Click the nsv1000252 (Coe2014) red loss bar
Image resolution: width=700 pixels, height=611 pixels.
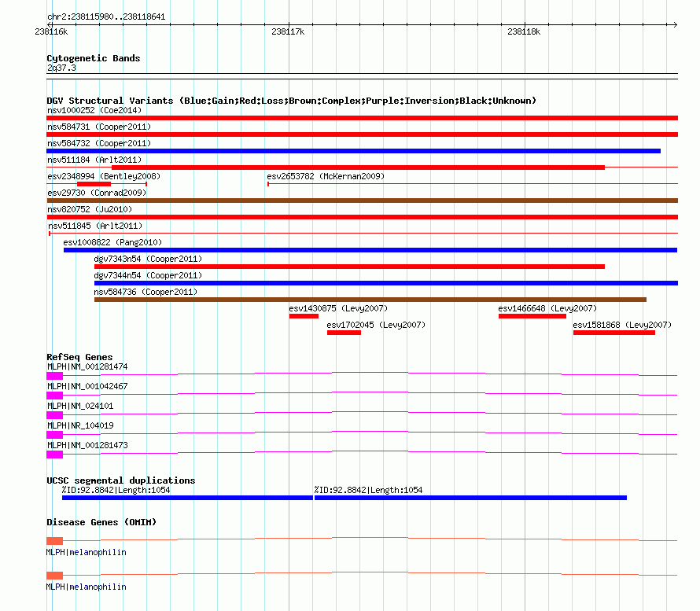pyautogui.click(x=362, y=118)
